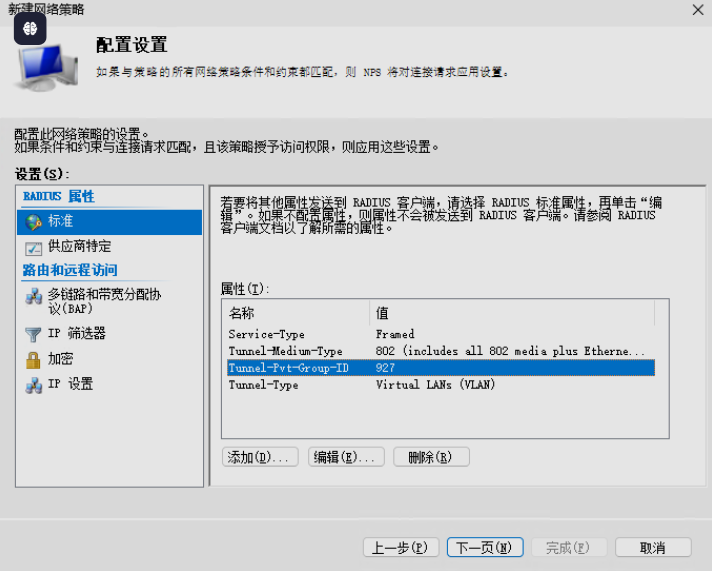Open 加密 settings

pos(109,359)
